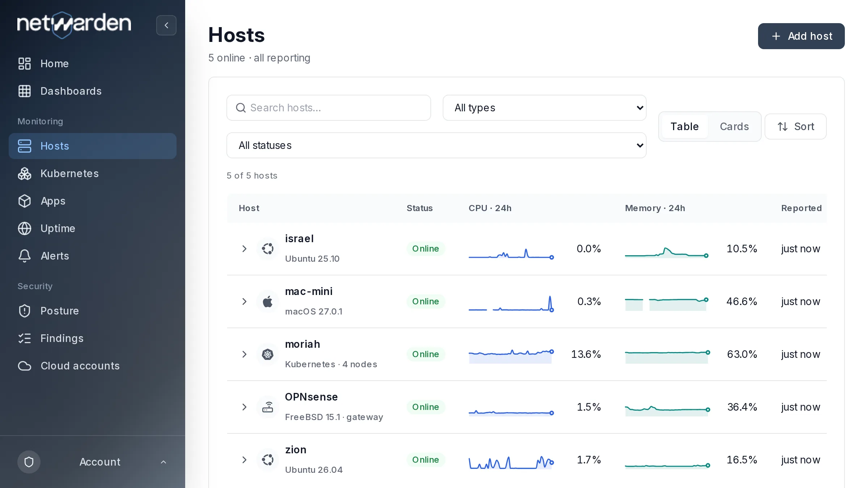Image resolution: width=868 pixels, height=488 pixels.
Task: Click the 63.0% memory value
Action: [x=742, y=354]
